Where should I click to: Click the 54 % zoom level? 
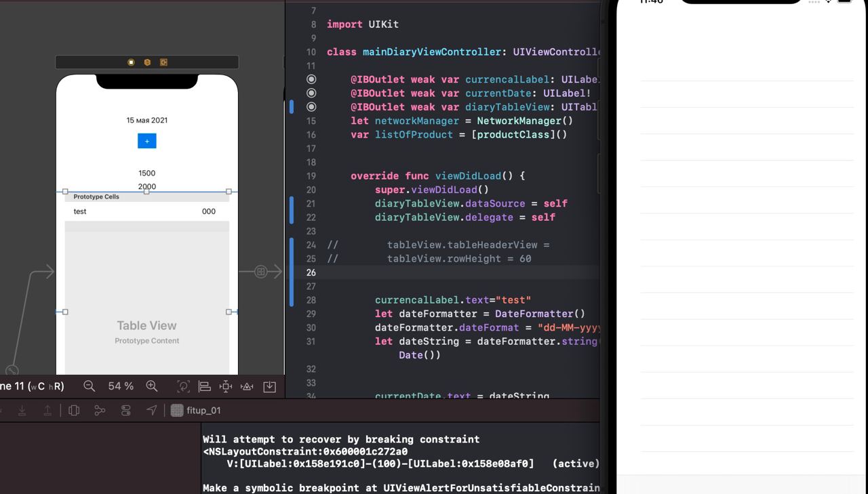121,386
